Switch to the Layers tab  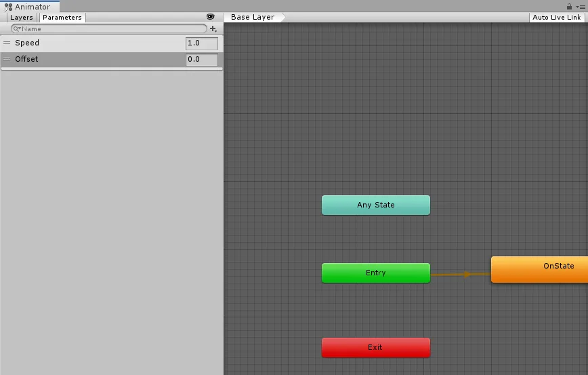click(x=22, y=17)
